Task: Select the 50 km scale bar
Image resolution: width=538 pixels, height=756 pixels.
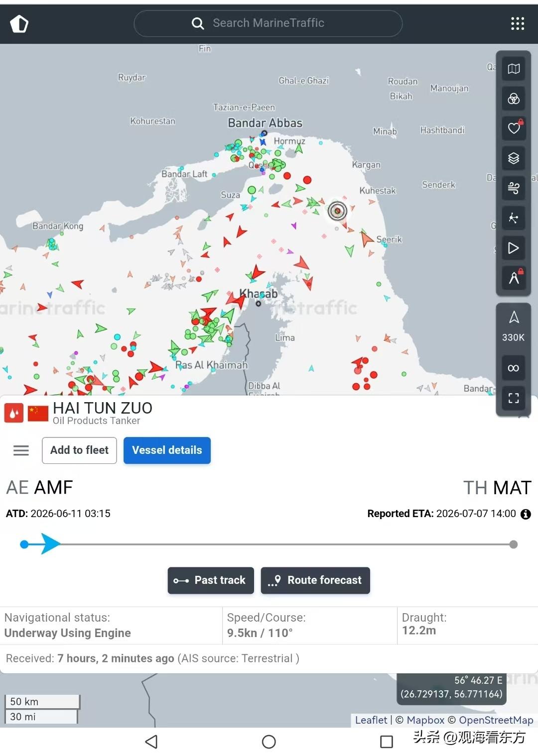Action: (42, 701)
